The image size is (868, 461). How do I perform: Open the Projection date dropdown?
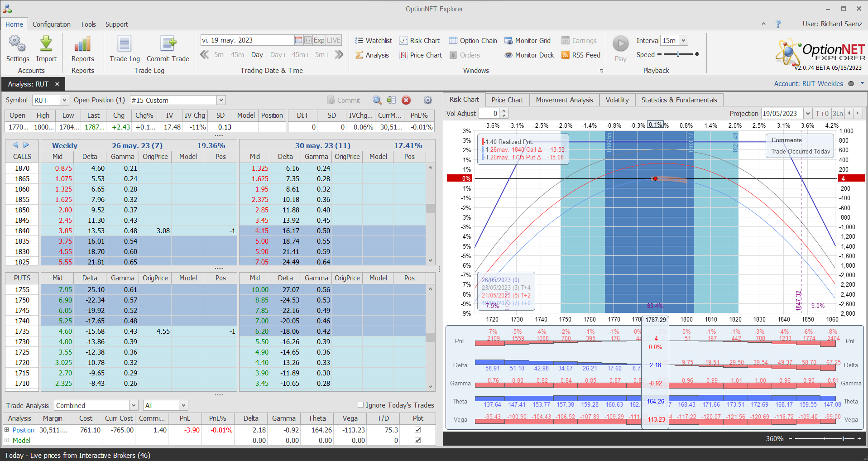tap(808, 114)
